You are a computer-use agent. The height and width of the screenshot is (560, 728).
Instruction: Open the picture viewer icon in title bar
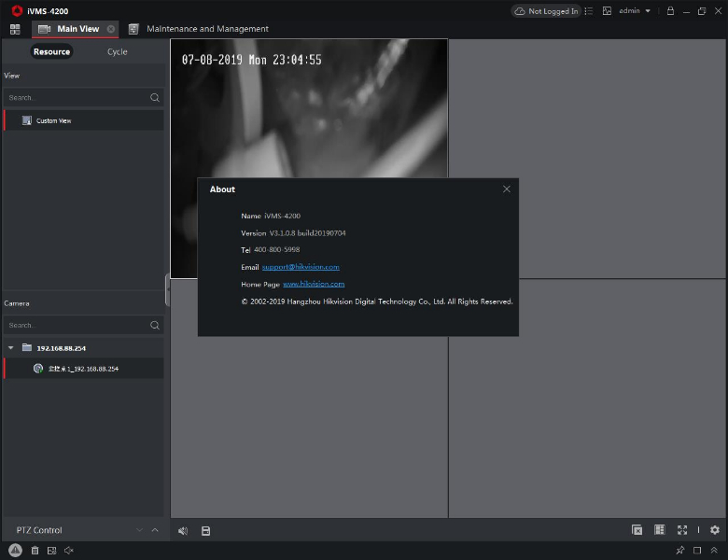(x=607, y=10)
